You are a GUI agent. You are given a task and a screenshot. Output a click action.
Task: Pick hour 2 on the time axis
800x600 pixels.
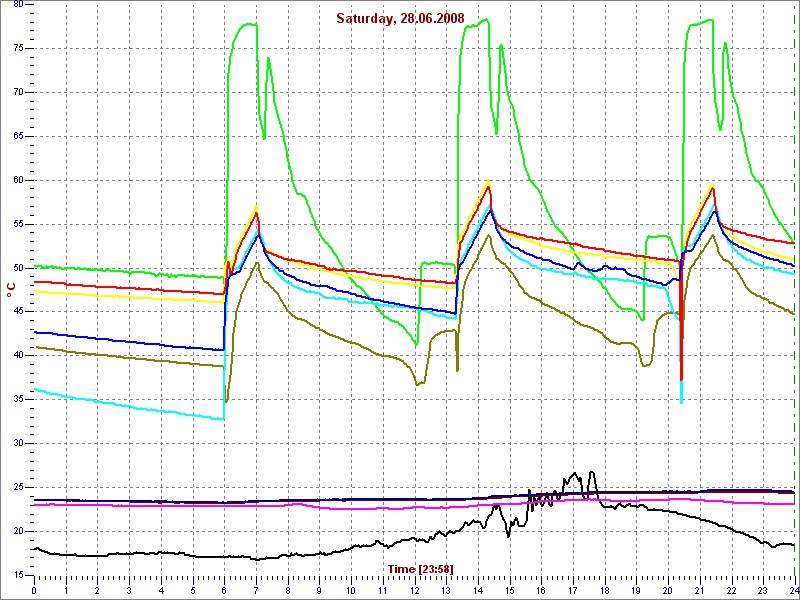point(97,590)
